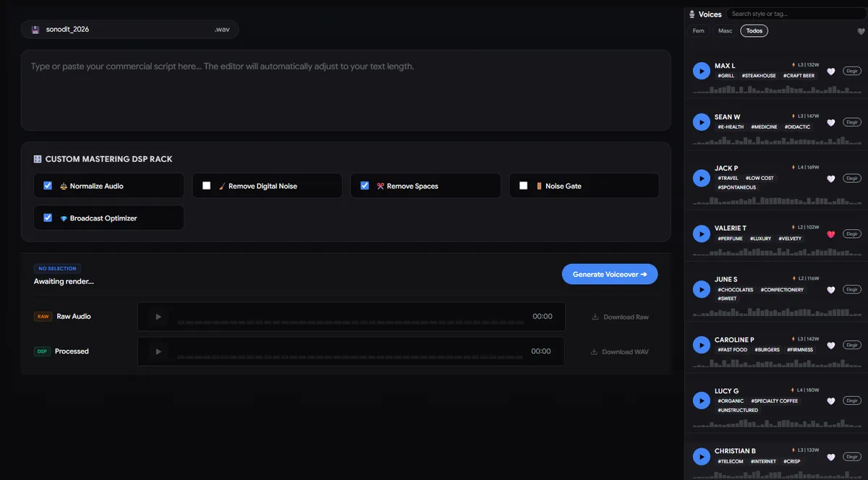
Task: Click the Voices microphone icon
Action: 692,14
